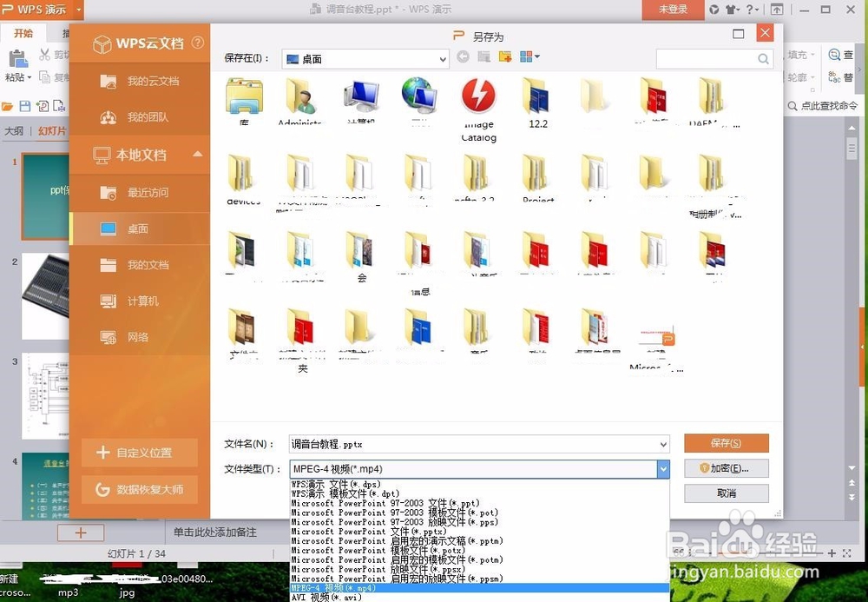Choose AVI 视频(*.avi) file type
This screenshot has width=868, height=602.
click(479, 597)
